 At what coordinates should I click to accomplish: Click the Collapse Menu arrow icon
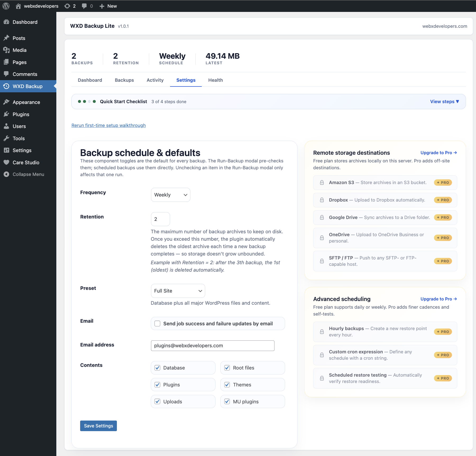click(7, 174)
